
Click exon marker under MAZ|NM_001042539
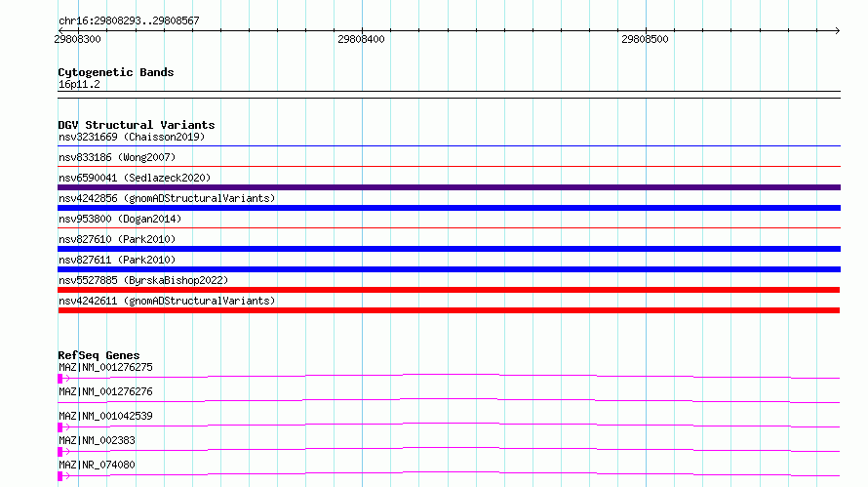59,427
